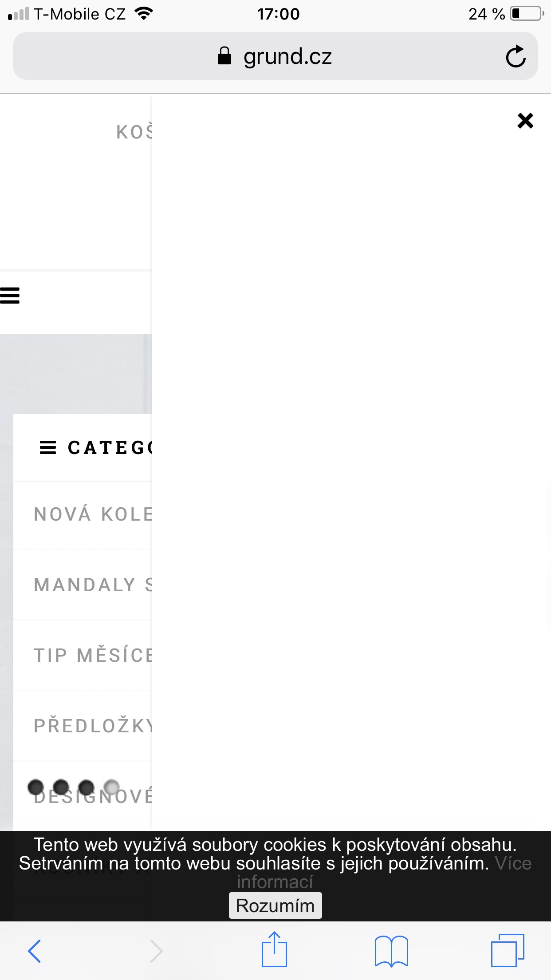This screenshot has width=551, height=980.
Task: Open Safari bookmarks
Action: (391, 951)
